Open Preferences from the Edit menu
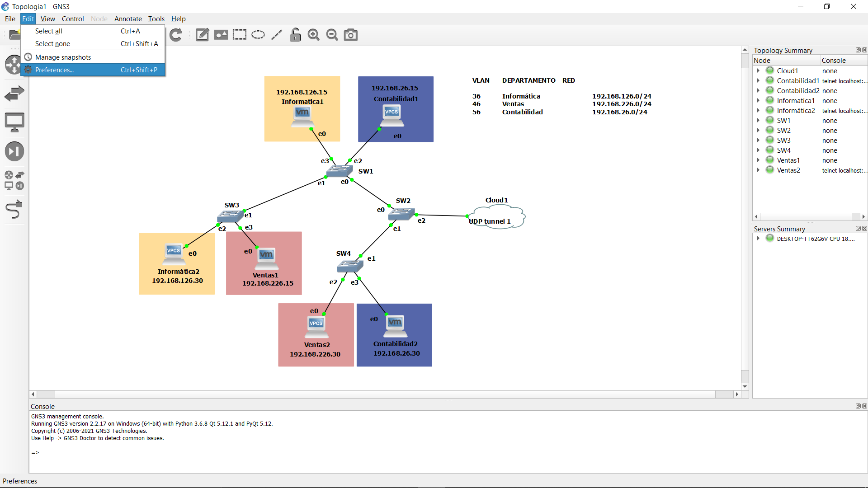 (54, 70)
